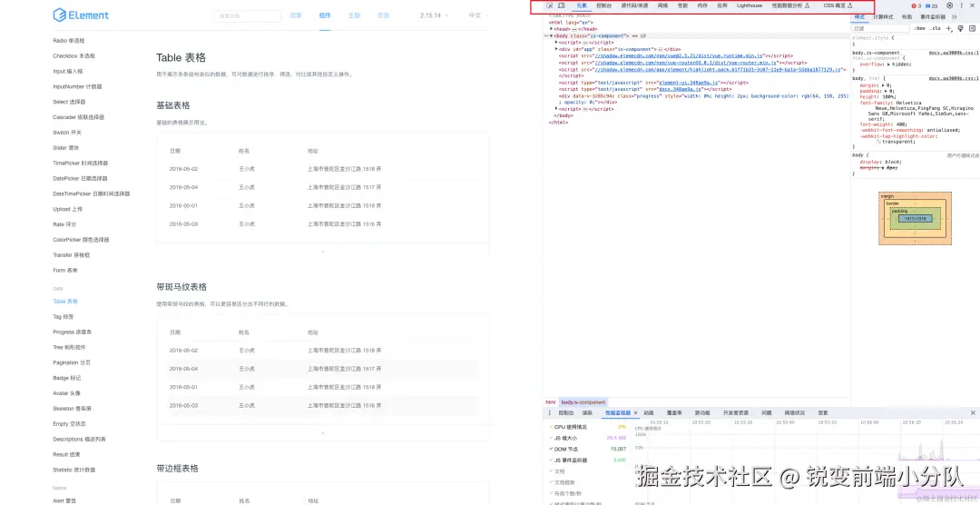Close the bottom drawer
Screen dimensions: 980x505
click(973, 413)
